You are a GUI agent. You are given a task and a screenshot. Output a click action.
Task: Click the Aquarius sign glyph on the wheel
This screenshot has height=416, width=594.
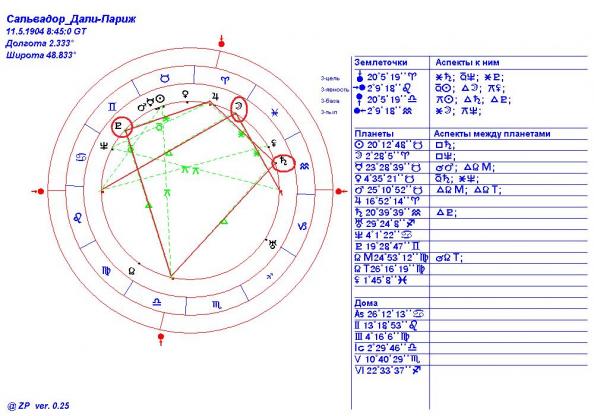pos(304,166)
